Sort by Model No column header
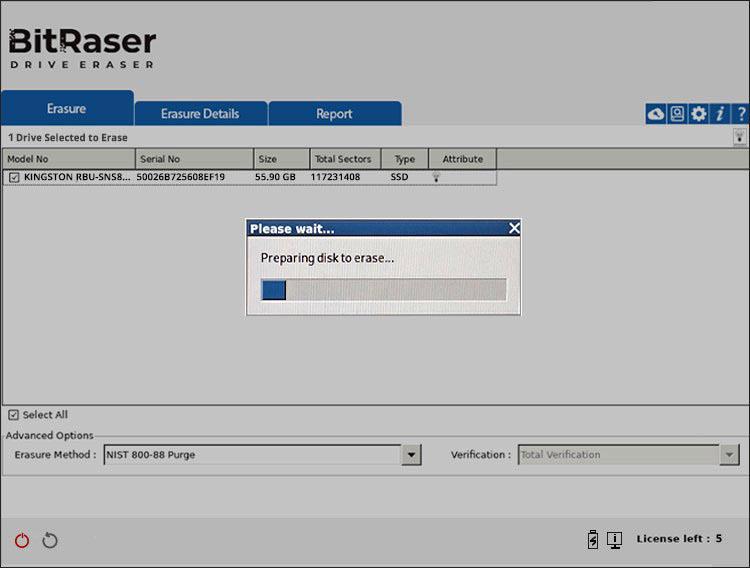Viewport: 750px width, 568px height. [69, 159]
